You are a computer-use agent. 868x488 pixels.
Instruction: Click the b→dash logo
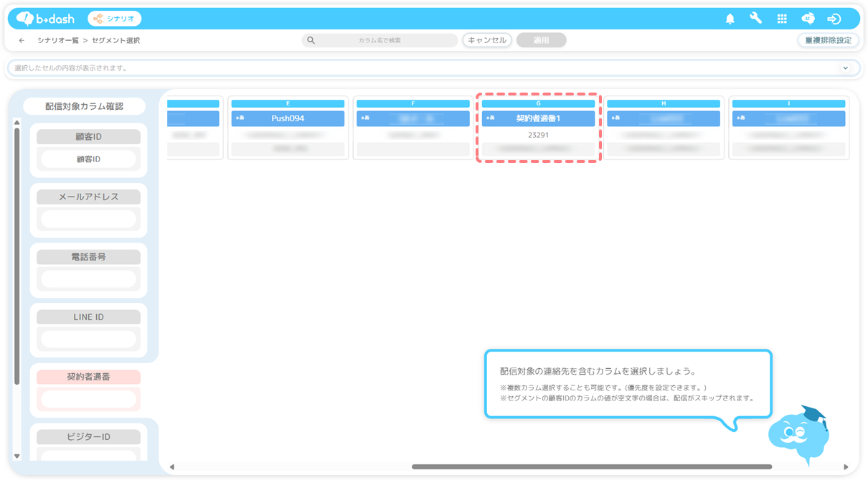coord(46,19)
